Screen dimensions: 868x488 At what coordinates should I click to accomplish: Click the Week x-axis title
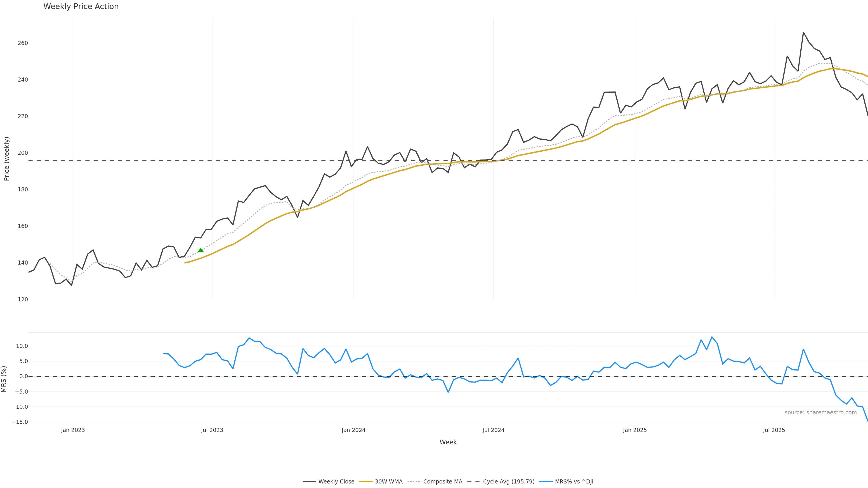coord(448,442)
